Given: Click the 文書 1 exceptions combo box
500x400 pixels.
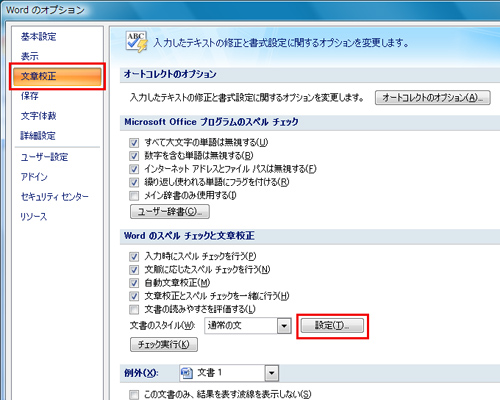Looking at the screenshot, I should click(x=229, y=373).
